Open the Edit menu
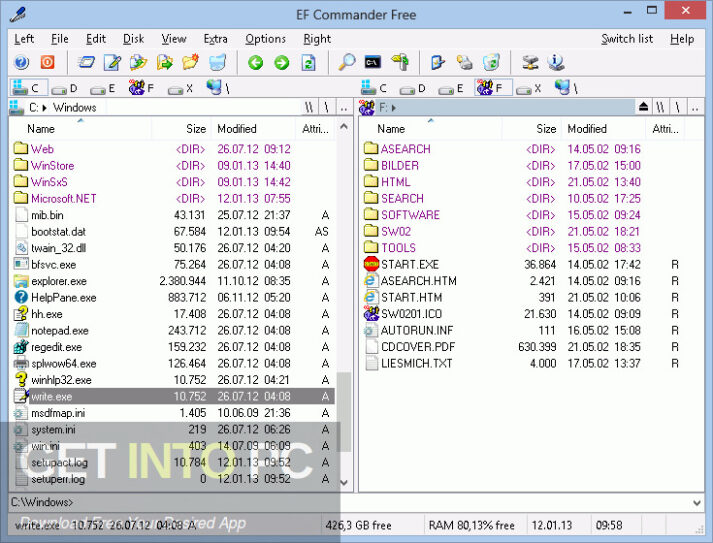The width and height of the screenshot is (713, 543). [x=96, y=39]
